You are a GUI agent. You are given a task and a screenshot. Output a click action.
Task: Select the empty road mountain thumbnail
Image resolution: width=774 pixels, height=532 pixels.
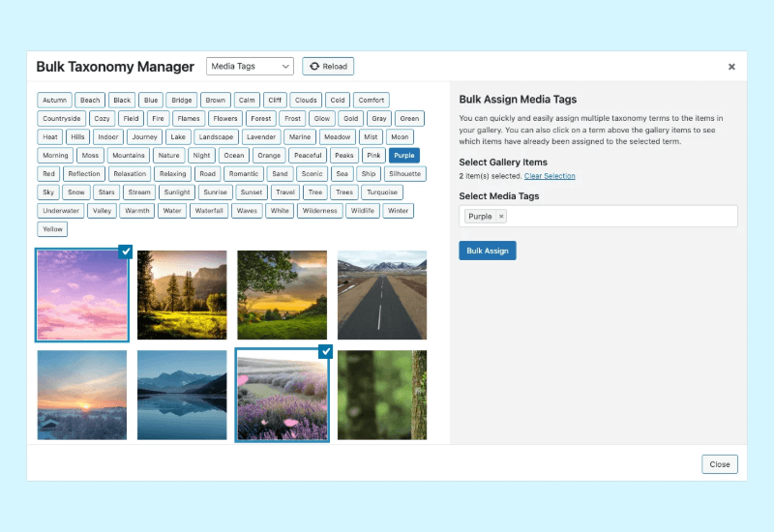pyautogui.click(x=381, y=295)
